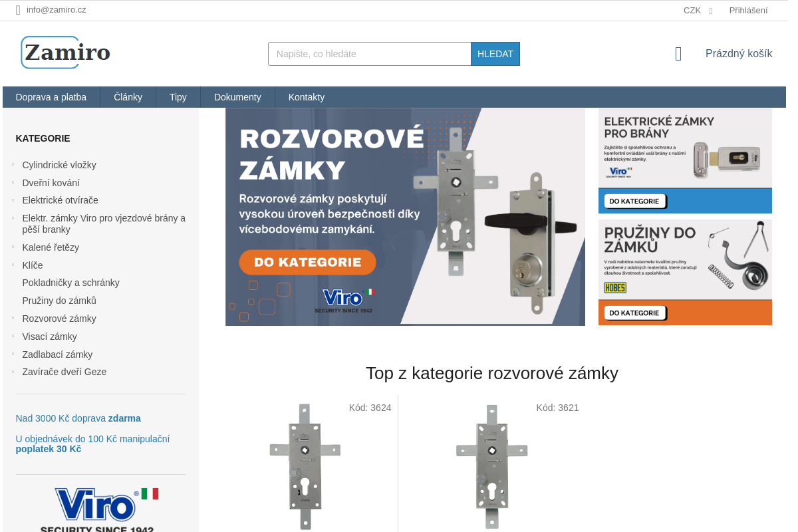Expand the Visací zámky category arrow
This screenshot has width=798, height=532.
pos(13,336)
